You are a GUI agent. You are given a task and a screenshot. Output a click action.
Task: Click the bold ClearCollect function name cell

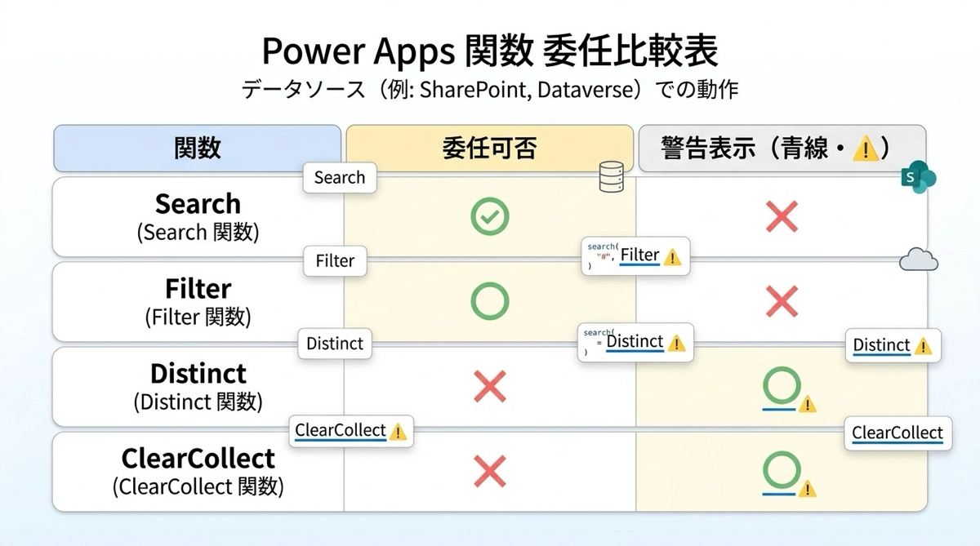click(x=198, y=458)
